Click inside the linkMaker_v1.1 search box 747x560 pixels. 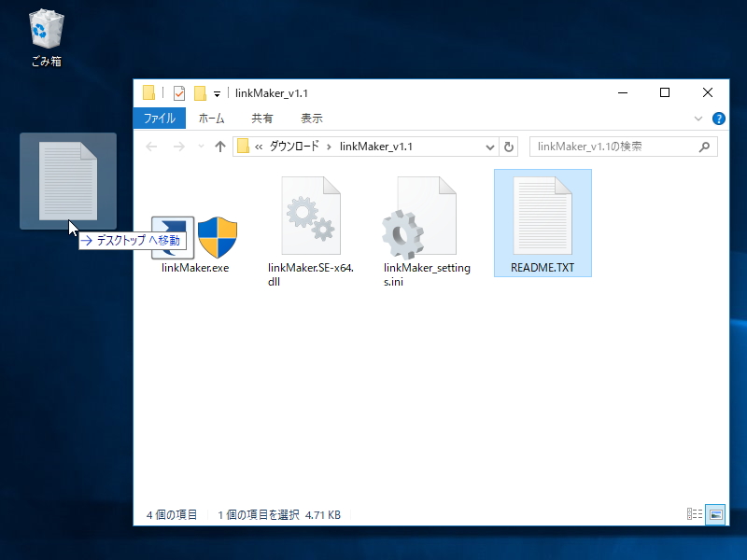[621, 146]
